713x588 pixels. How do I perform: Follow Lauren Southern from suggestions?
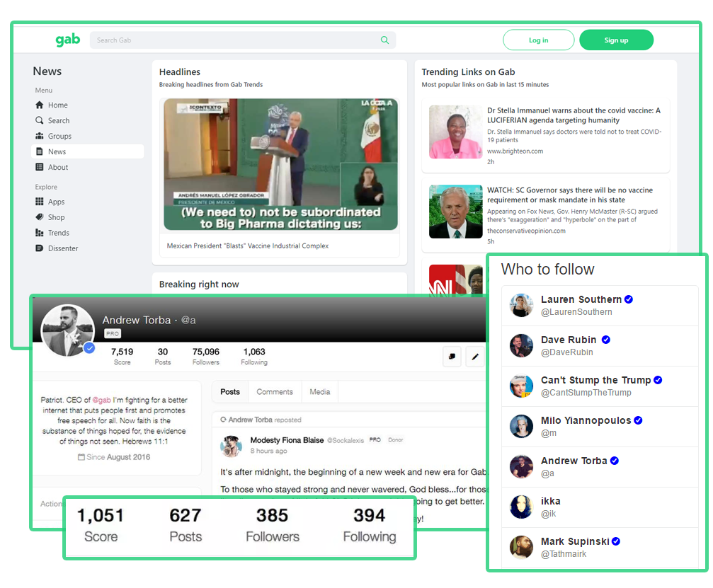(600, 306)
